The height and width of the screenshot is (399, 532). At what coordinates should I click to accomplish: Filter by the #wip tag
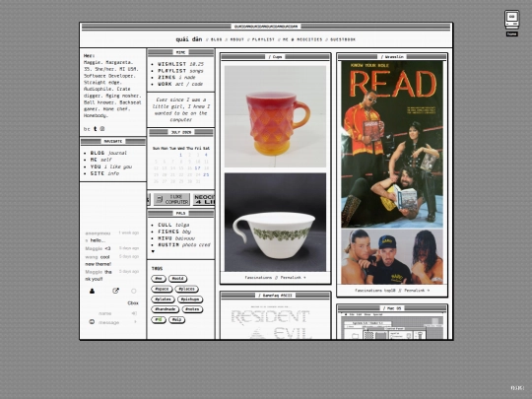tap(176, 319)
